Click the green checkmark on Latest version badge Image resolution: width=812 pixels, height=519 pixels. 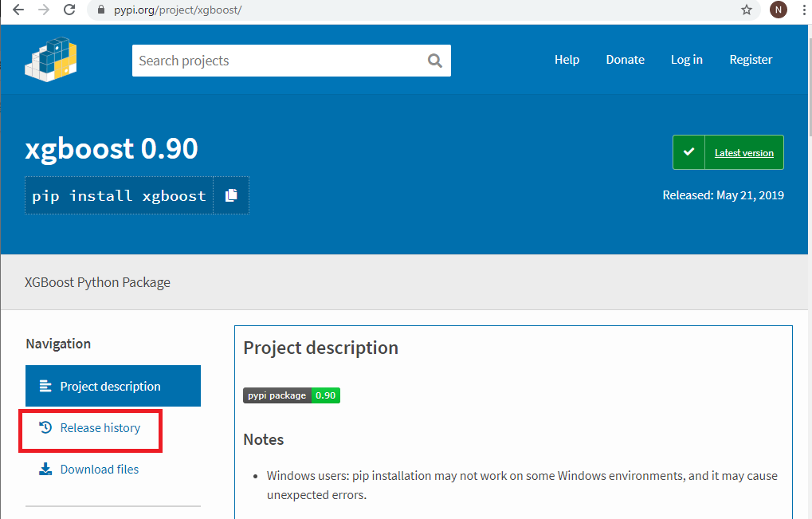pyautogui.click(x=688, y=151)
